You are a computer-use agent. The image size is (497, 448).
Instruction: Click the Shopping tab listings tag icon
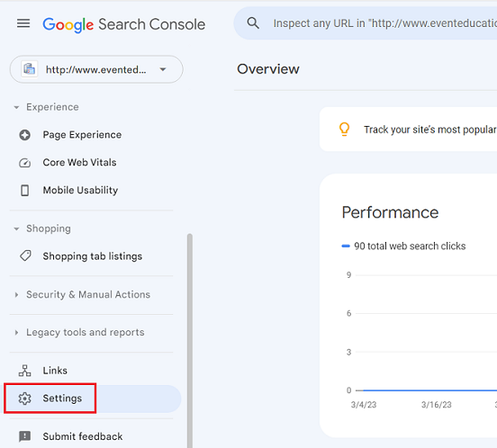(25, 255)
